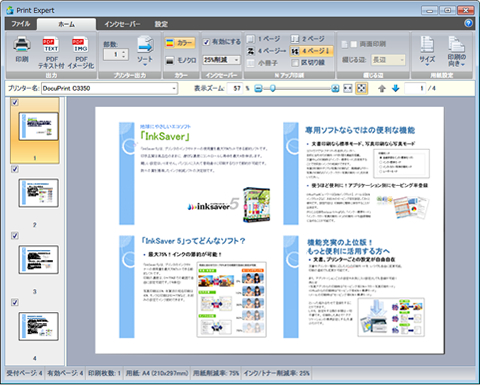The image size is (480, 385).
Task: Click the 部数 copies stepper arrows
Action: click(x=124, y=54)
